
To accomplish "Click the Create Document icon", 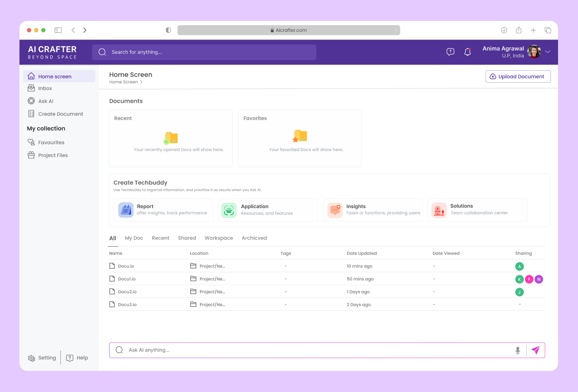I will click(x=32, y=114).
